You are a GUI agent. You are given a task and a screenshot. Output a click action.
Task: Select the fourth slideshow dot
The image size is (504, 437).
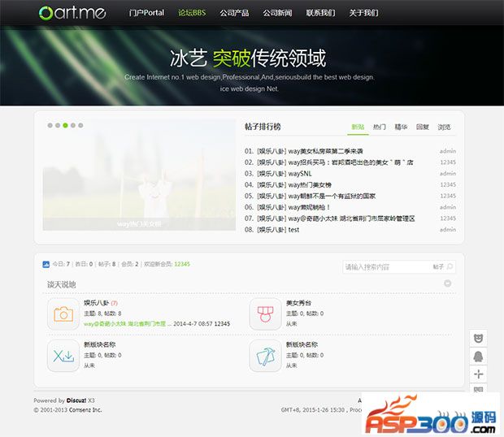coord(73,125)
